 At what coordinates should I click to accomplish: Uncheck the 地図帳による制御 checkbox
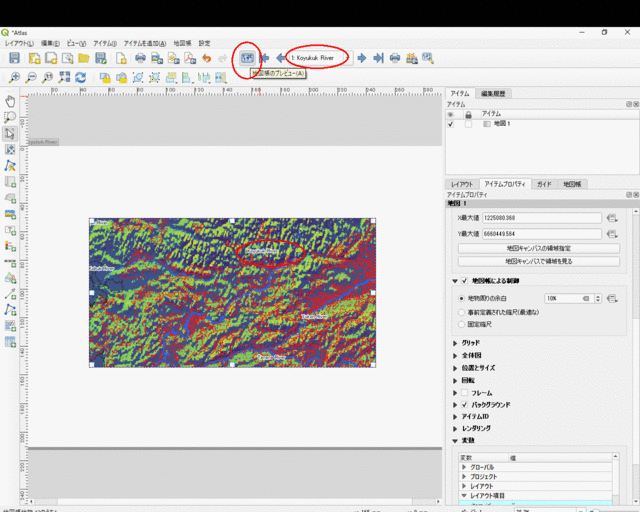pos(464,281)
